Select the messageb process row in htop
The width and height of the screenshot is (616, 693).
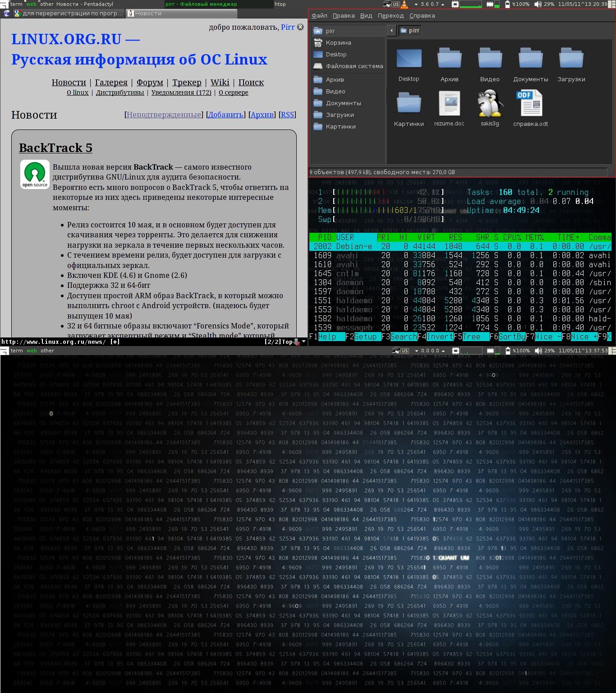460,328
